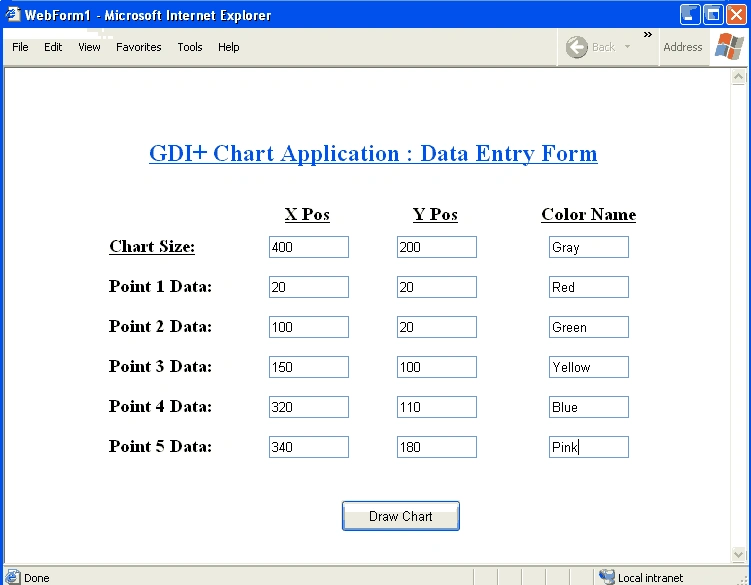Viewport: 751px width, 585px height.
Task: Click the Point 5 Y Pos field with 180
Action: click(437, 447)
